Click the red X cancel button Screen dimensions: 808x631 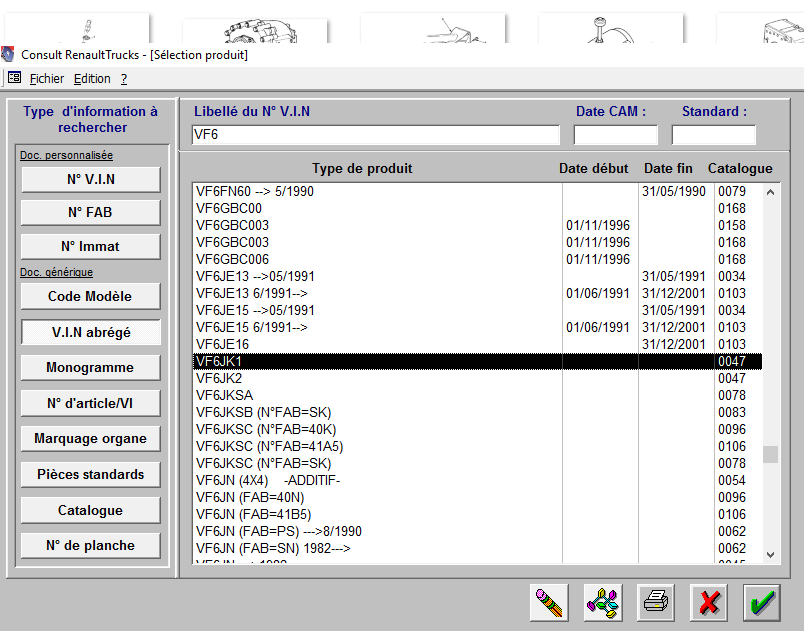709,601
